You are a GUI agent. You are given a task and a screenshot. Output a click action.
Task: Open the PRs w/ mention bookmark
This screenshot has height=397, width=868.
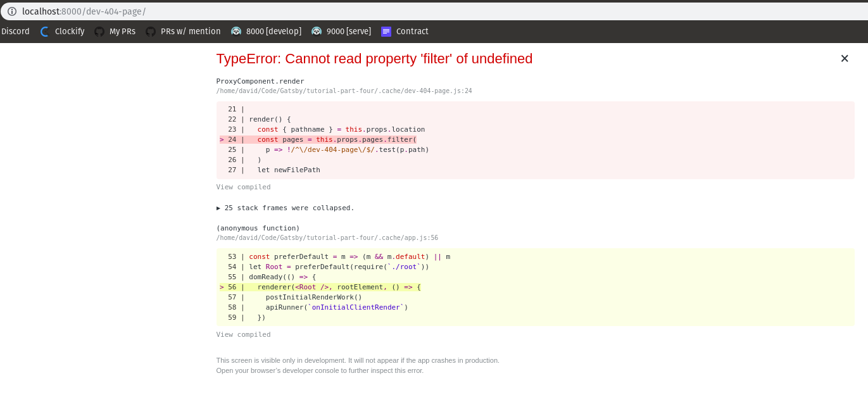pos(190,31)
